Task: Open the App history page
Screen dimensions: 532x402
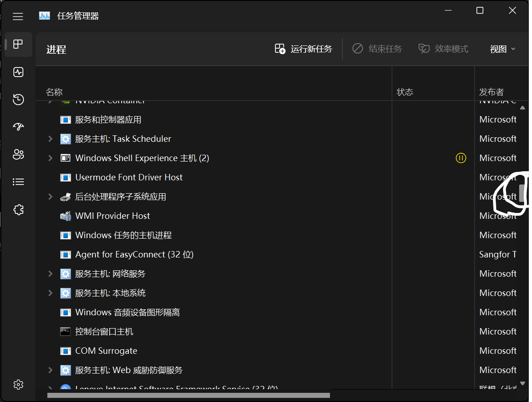Action: (x=18, y=100)
